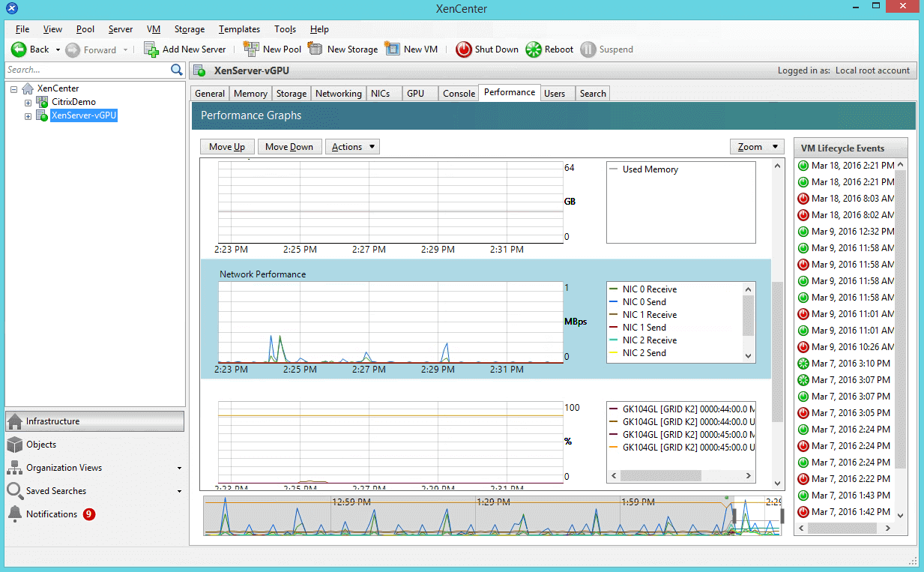
Task: Click the Objects cube icon
Action: 15,445
